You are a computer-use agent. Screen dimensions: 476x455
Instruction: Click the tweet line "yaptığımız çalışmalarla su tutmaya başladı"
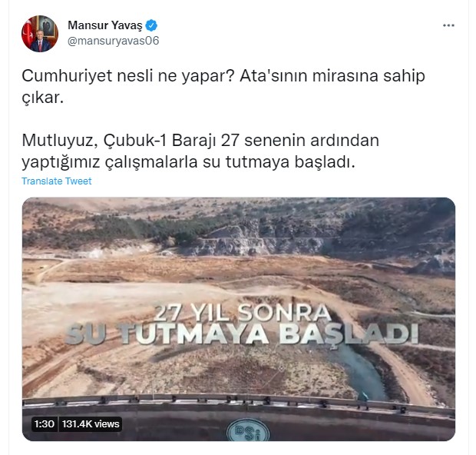(188, 162)
